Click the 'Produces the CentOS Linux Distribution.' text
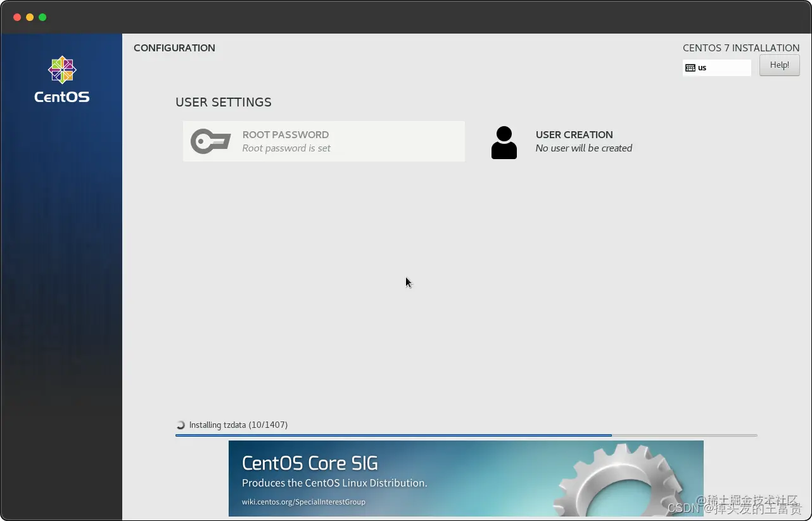 point(334,483)
